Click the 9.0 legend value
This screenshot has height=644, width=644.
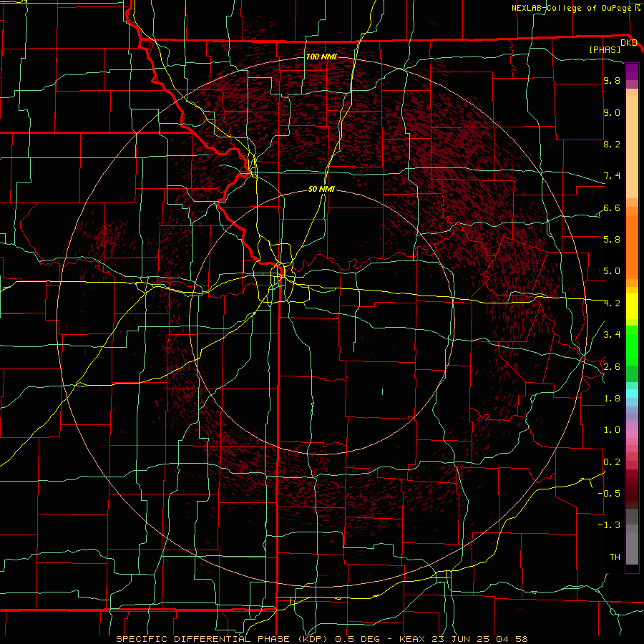[x=612, y=112]
